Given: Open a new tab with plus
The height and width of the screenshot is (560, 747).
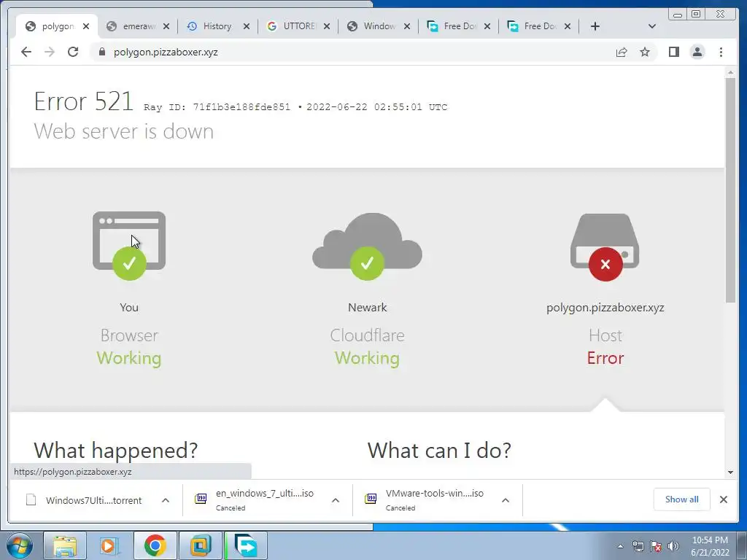Looking at the screenshot, I should (595, 26).
